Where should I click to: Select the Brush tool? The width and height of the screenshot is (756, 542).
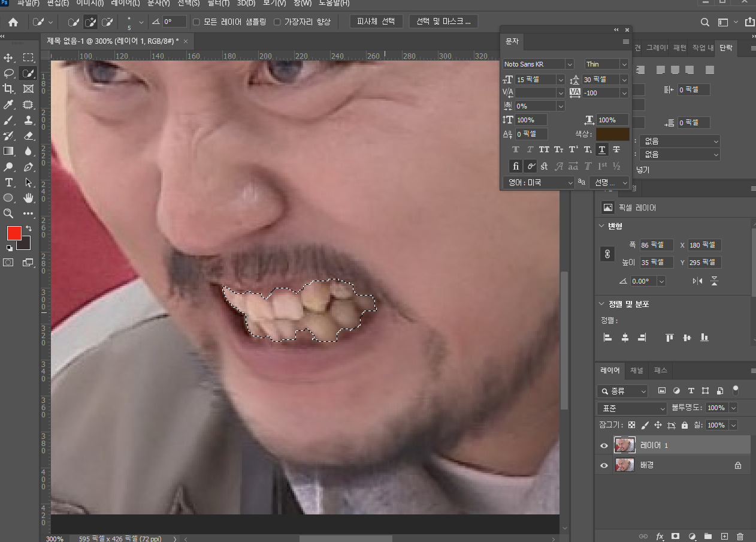[8, 121]
